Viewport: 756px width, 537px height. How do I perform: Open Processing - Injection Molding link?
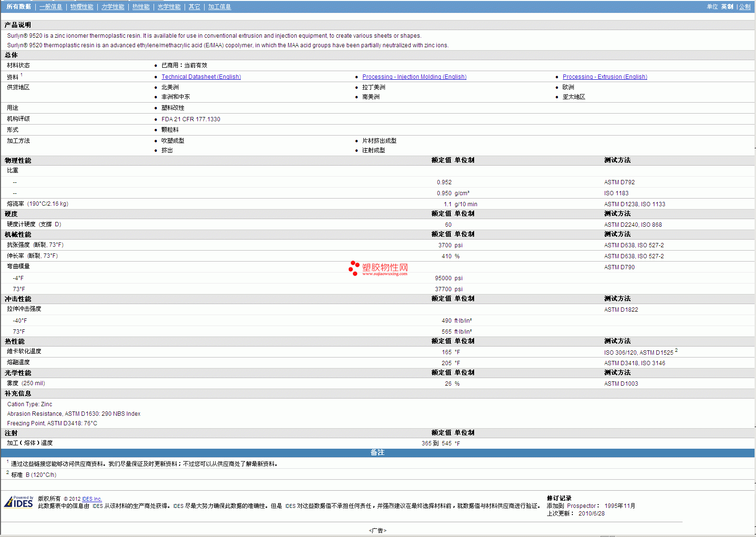(414, 77)
